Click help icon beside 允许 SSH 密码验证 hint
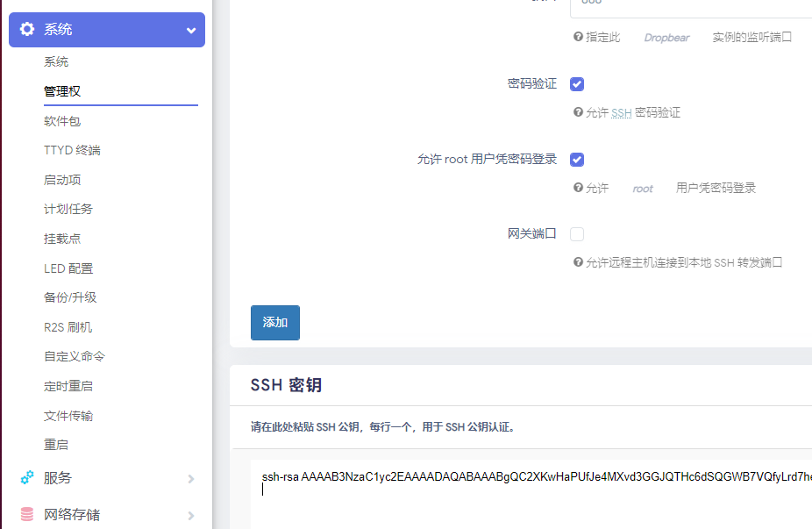 [x=578, y=112]
